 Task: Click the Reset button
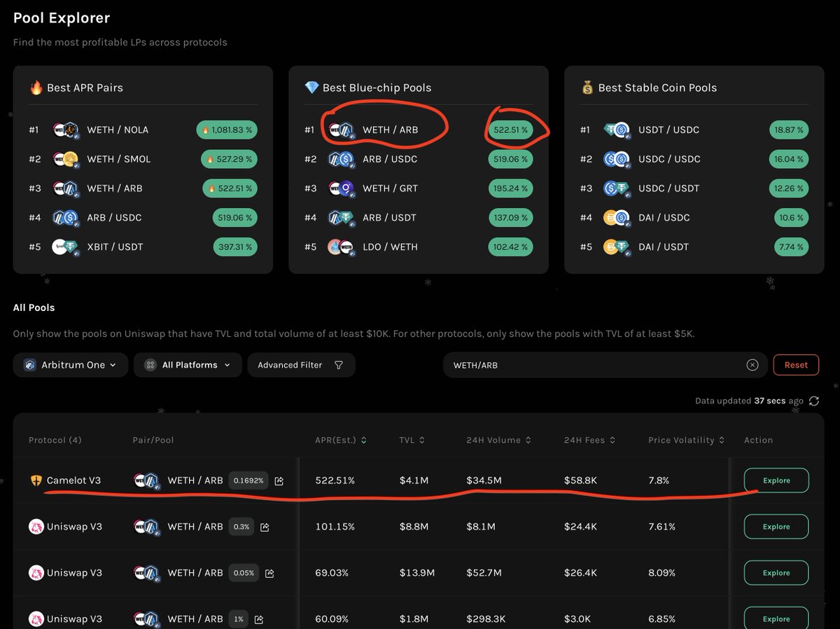[x=796, y=365]
